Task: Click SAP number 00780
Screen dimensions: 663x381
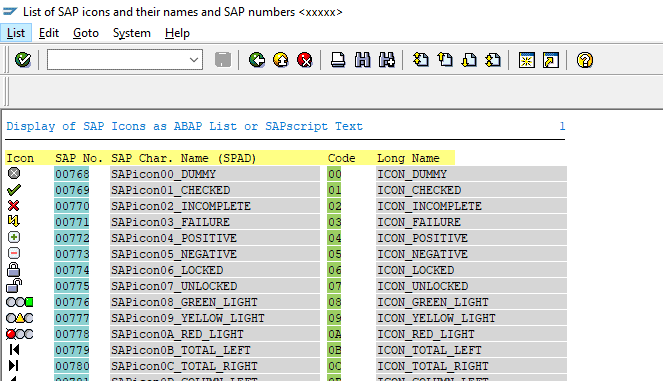Action: (72, 366)
